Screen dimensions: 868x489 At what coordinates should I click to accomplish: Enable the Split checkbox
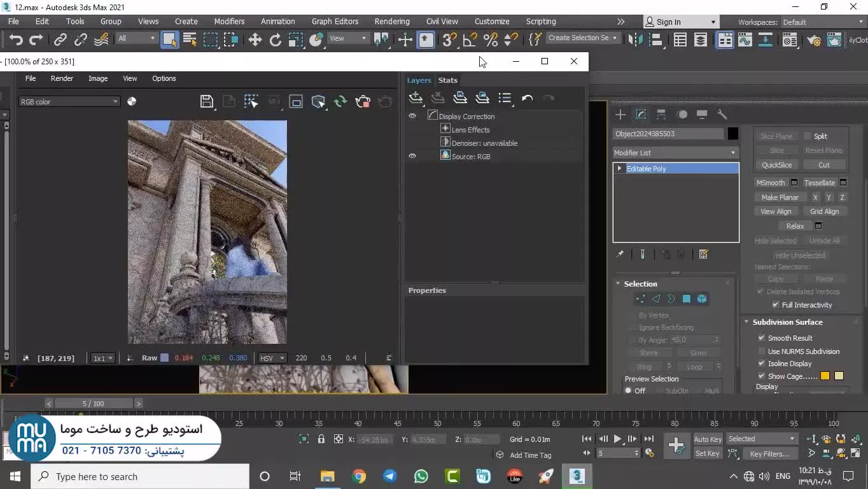807,136
